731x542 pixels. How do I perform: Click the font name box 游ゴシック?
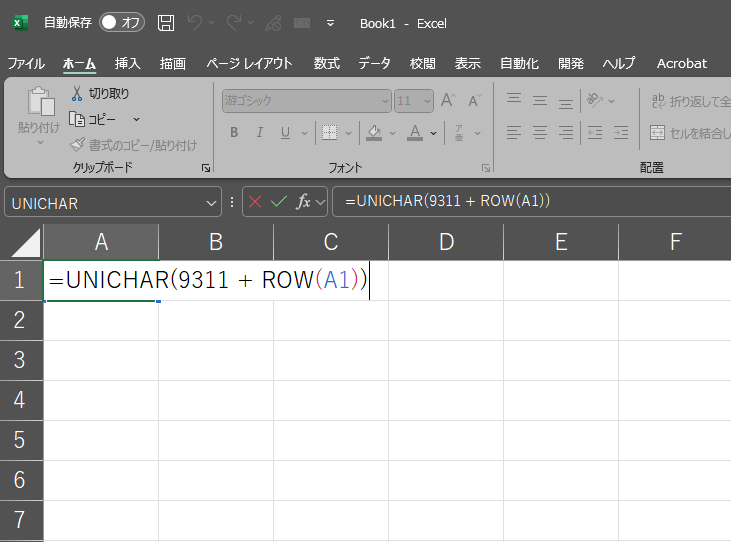tap(306, 101)
